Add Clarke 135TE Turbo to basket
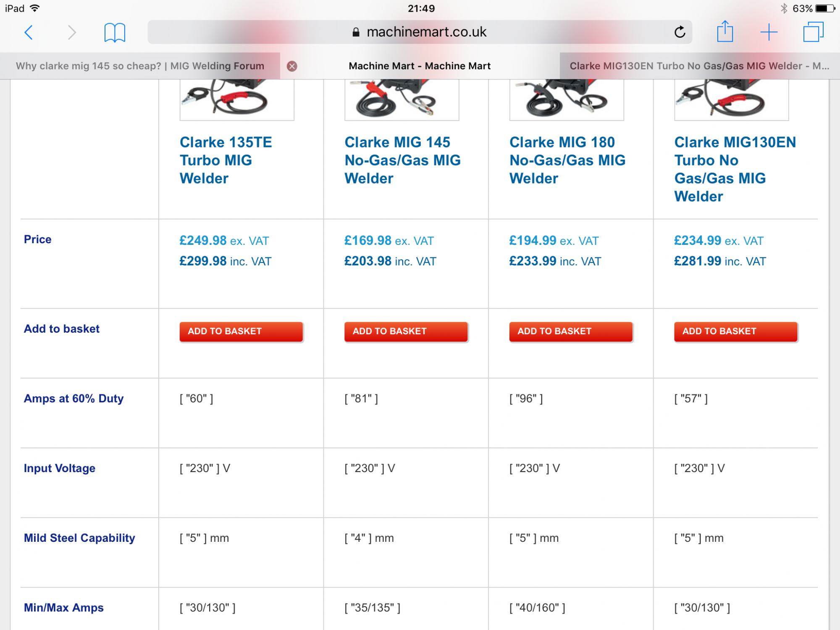 pyautogui.click(x=241, y=332)
